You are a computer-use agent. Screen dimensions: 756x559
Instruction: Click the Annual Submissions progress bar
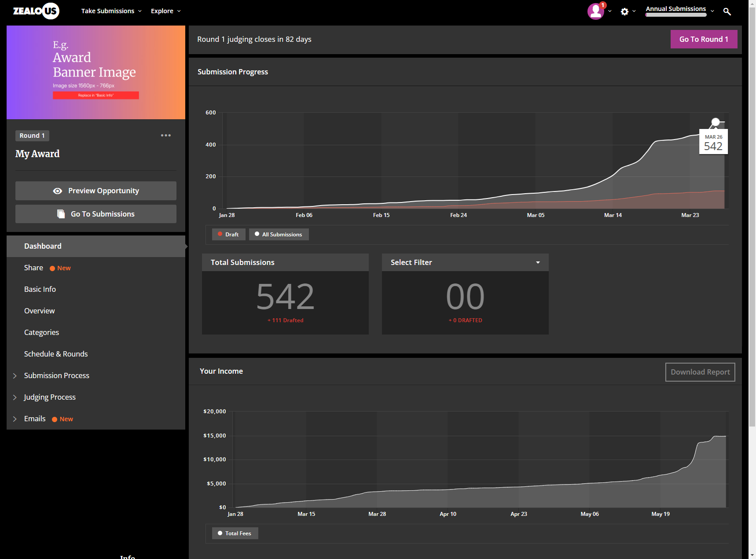675,15
